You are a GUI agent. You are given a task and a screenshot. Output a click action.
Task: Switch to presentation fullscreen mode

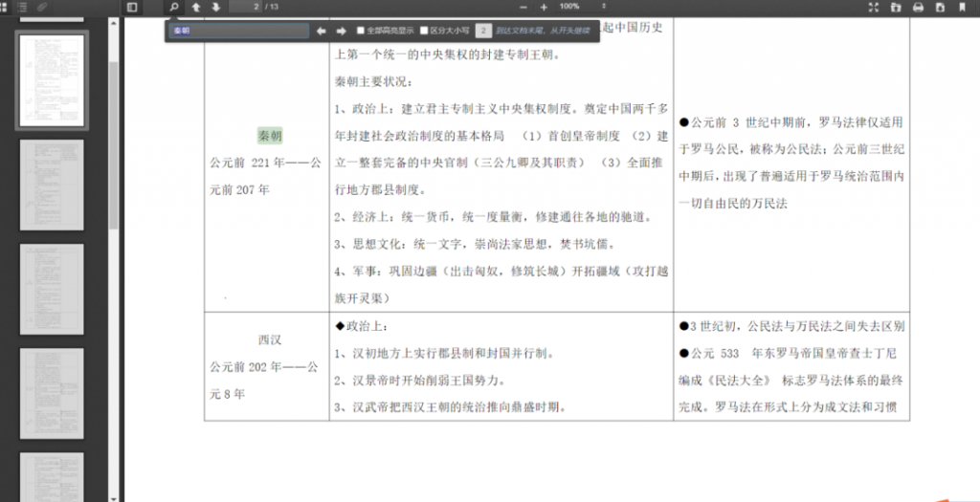pyautogui.click(x=874, y=7)
